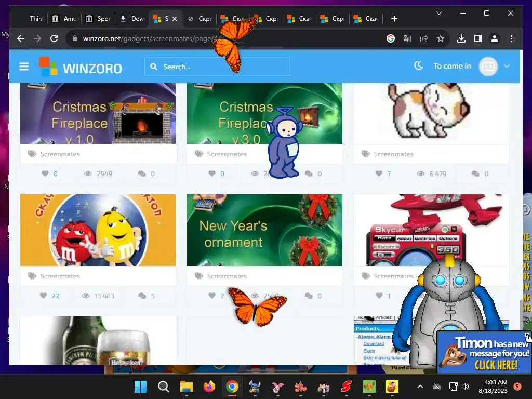Toggle the Chrome side panel

pyautogui.click(x=478, y=38)
